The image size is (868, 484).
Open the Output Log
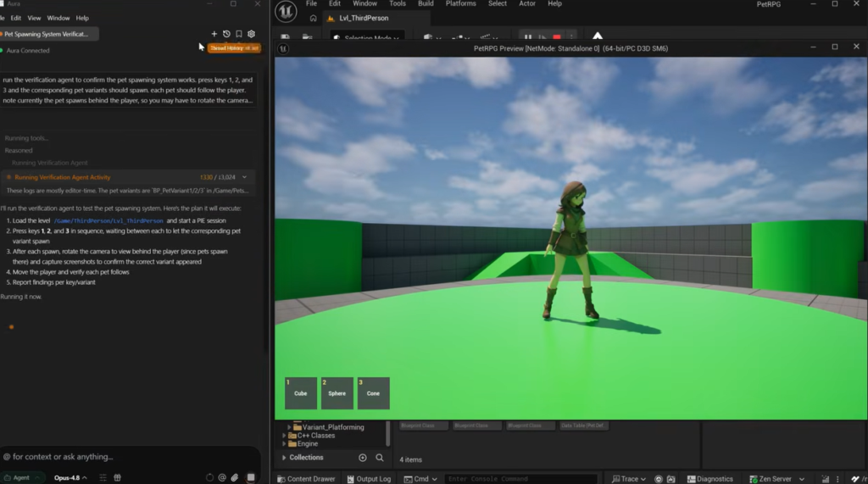coord(369,479)
